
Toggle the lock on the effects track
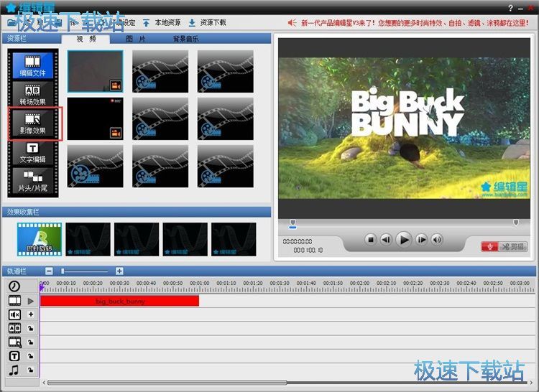click(31, 342)
